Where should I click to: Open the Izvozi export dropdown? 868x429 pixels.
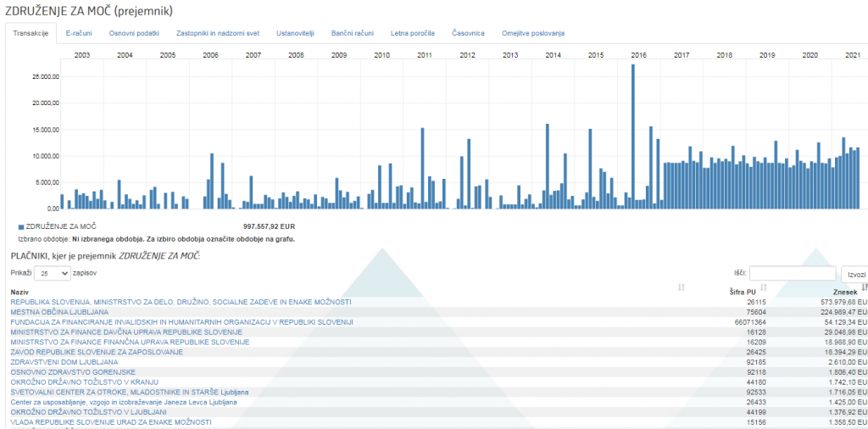(854, 275)
